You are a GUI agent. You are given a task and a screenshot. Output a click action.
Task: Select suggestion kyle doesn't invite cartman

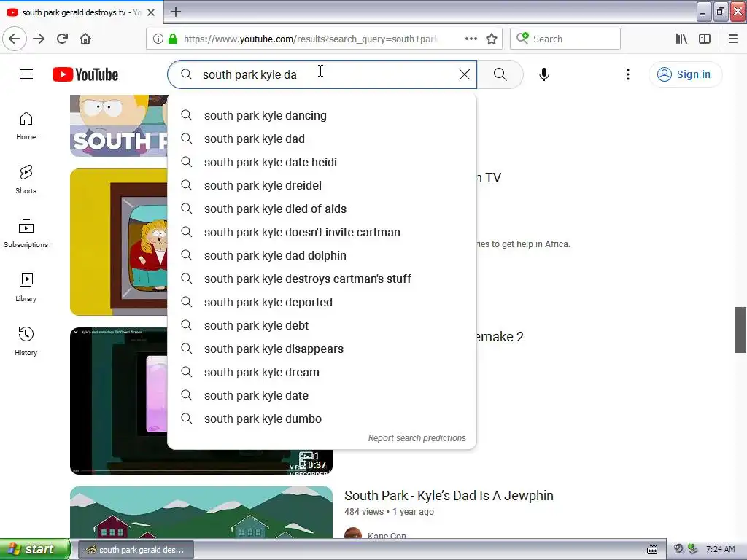point(322,232)
